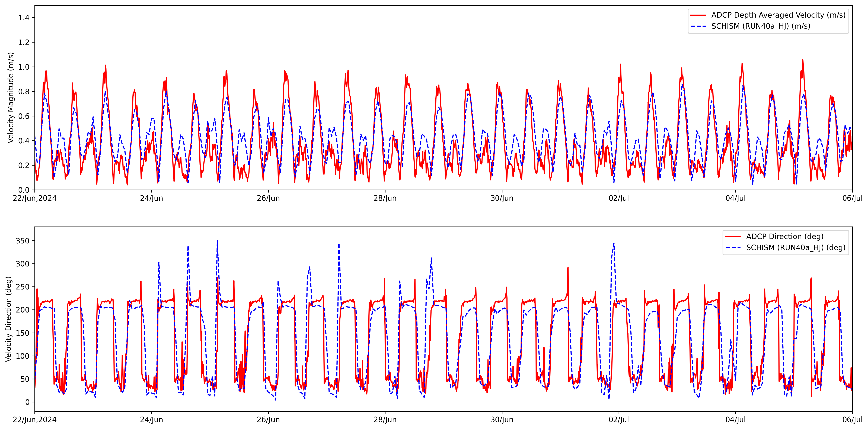
Task: Click the 22/Jun,2024 tick label on top plot
Action: coord(35,198)
